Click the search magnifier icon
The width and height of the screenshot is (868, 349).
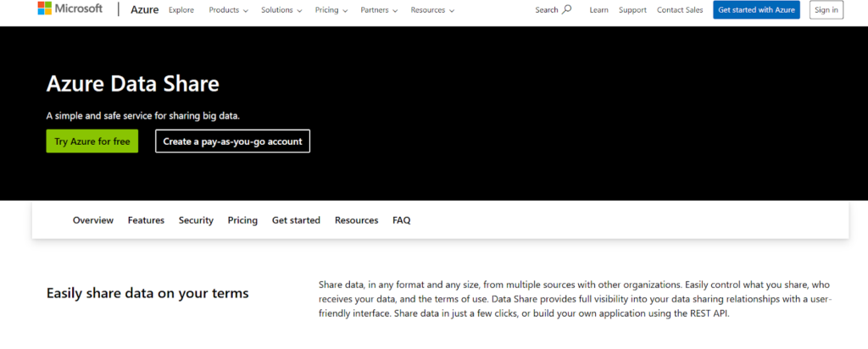[567, 9]
